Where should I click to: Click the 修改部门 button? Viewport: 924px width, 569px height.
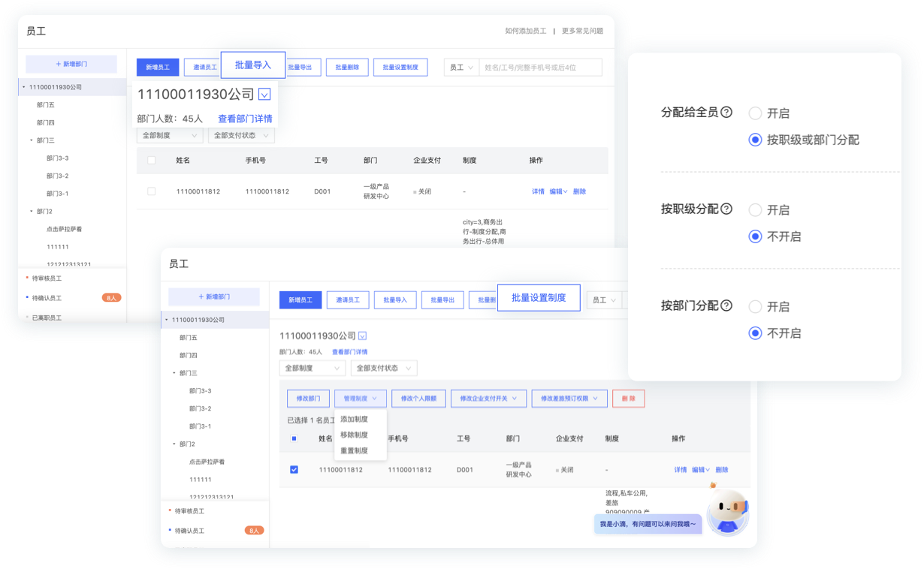click(308, 399)
